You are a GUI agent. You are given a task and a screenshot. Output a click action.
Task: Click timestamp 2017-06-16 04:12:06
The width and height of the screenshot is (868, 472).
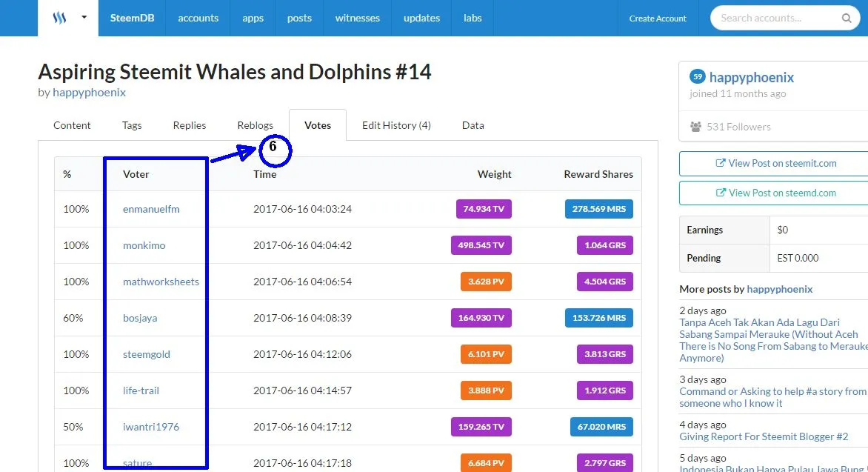[x=302, y=354]
